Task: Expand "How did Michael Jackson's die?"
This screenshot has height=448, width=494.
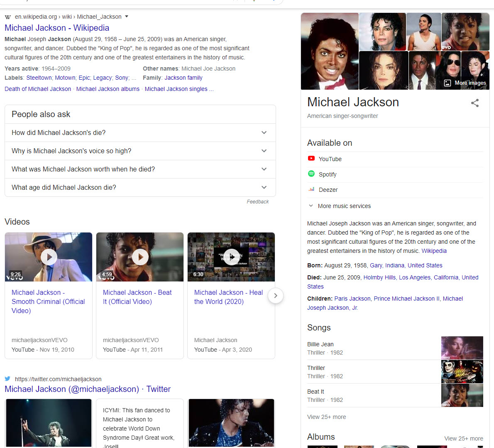Action: click(140, 132)
